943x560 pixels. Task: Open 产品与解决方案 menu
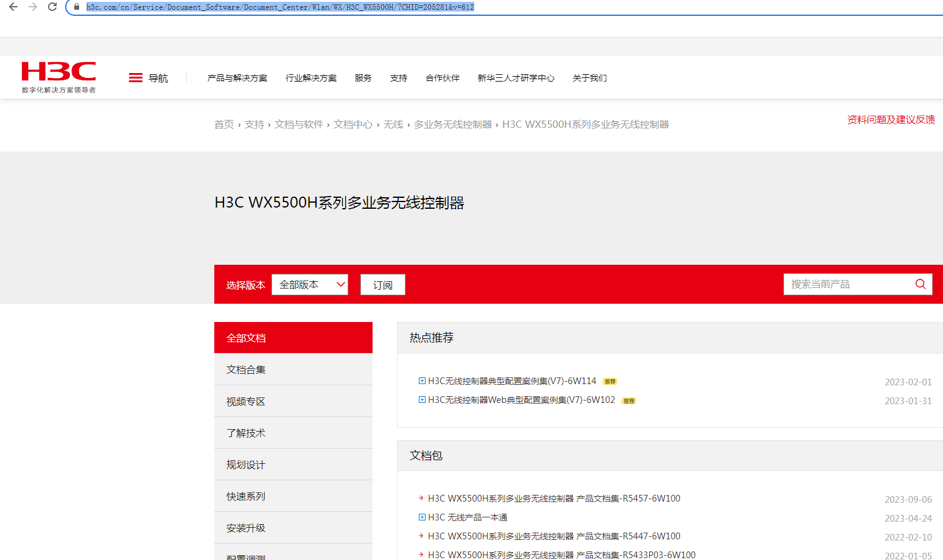click(237, 78)
